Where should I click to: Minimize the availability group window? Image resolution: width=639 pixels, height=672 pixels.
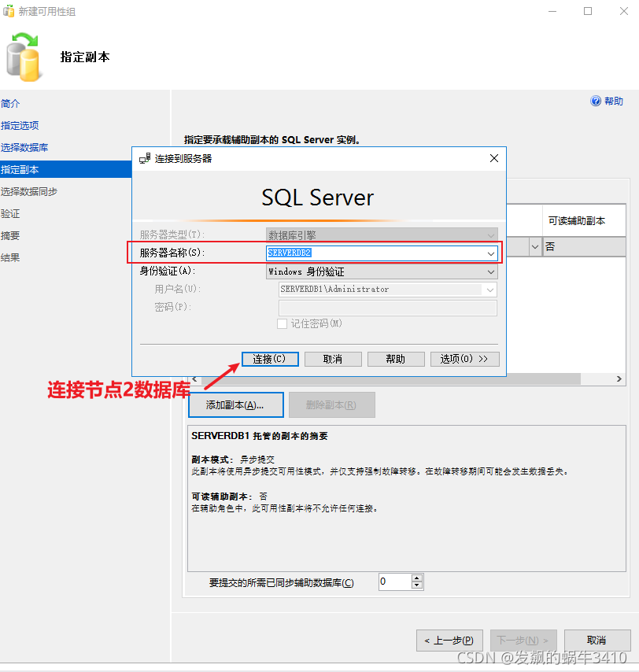(x=552, y=11)
